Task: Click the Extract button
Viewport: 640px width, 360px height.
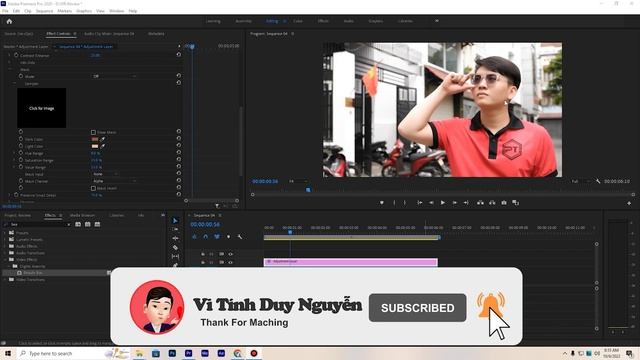Action: pos(492,202)
